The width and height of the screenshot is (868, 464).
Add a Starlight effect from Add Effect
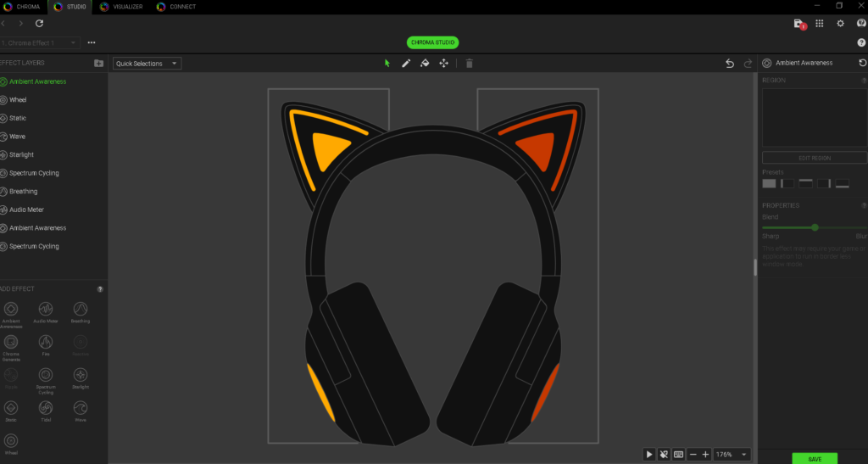tap(81, 378)
